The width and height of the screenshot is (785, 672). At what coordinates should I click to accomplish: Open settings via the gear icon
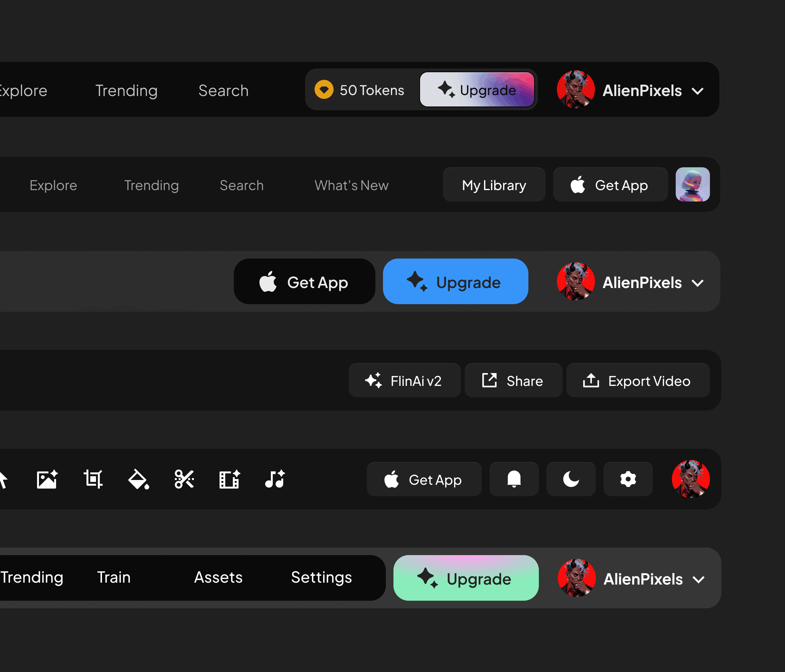point(628,479)
